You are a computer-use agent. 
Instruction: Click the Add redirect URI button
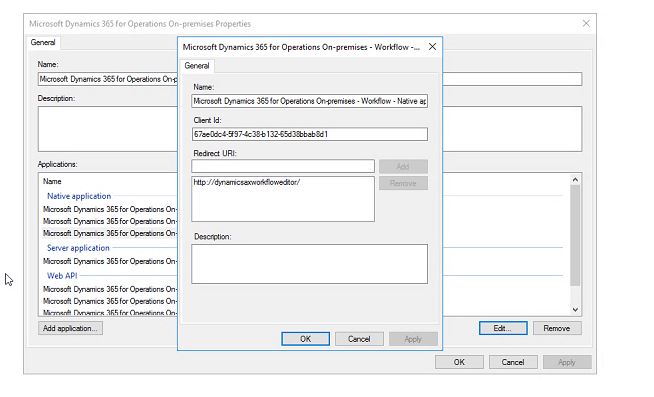(403, 166)
